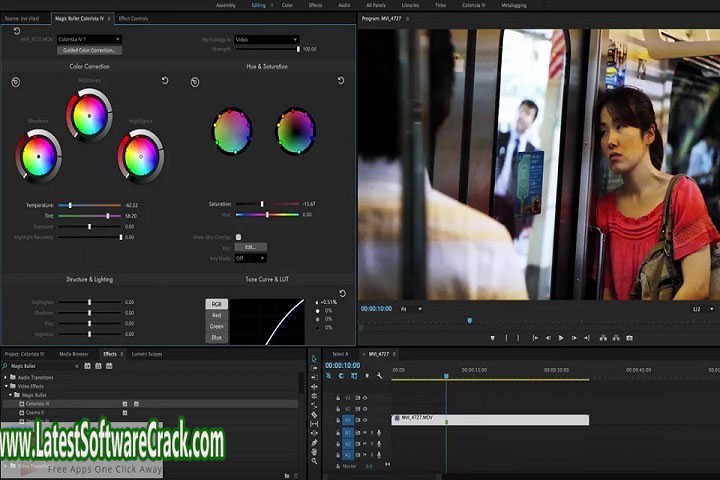
Task: Select the Razor tool
Action: click(314, 415)
